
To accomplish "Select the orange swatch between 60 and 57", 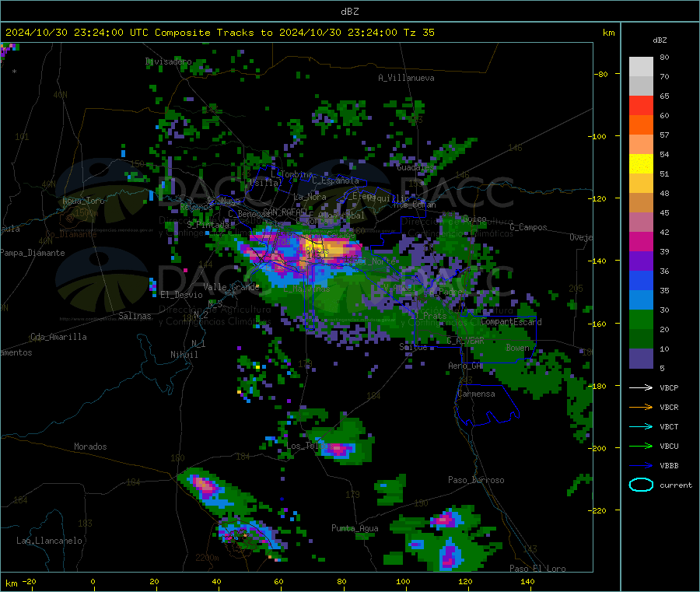I will [641, 125].
